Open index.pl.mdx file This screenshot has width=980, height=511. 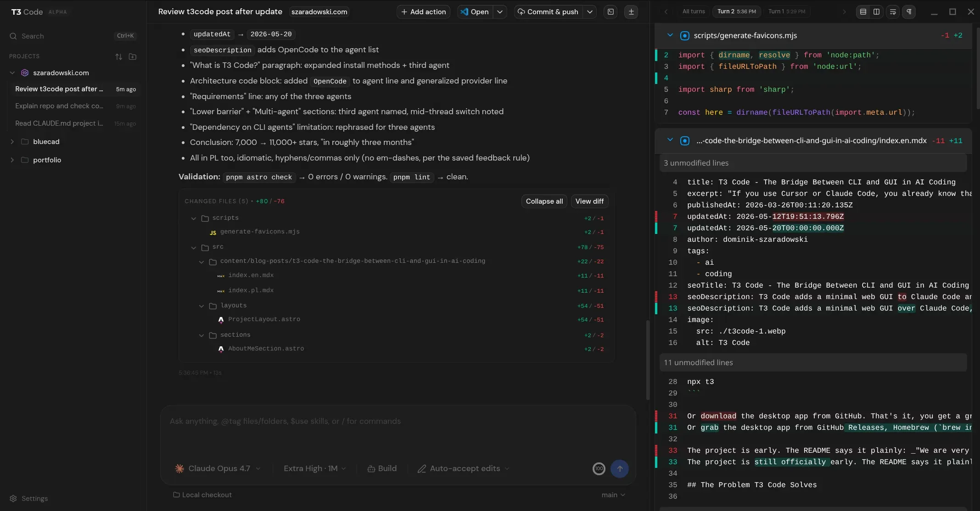pos(397,290)
